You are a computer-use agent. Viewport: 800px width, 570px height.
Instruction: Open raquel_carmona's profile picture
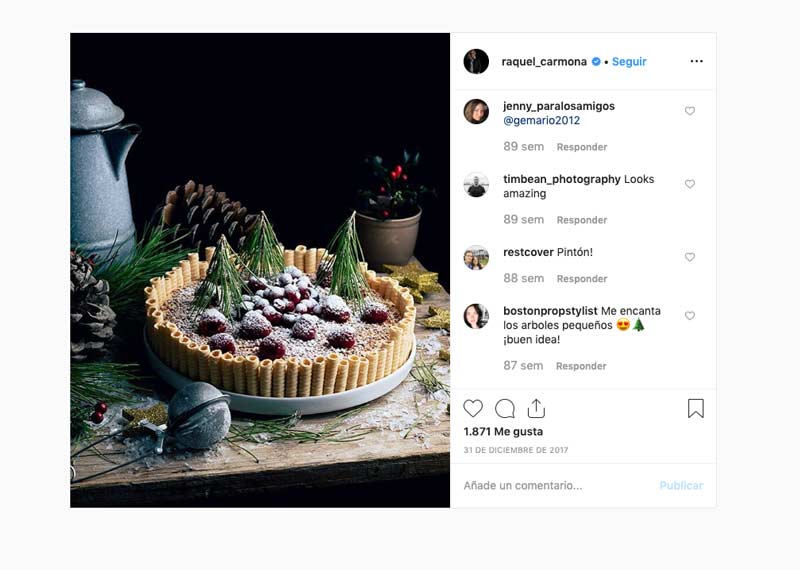[x=476, y=61]
